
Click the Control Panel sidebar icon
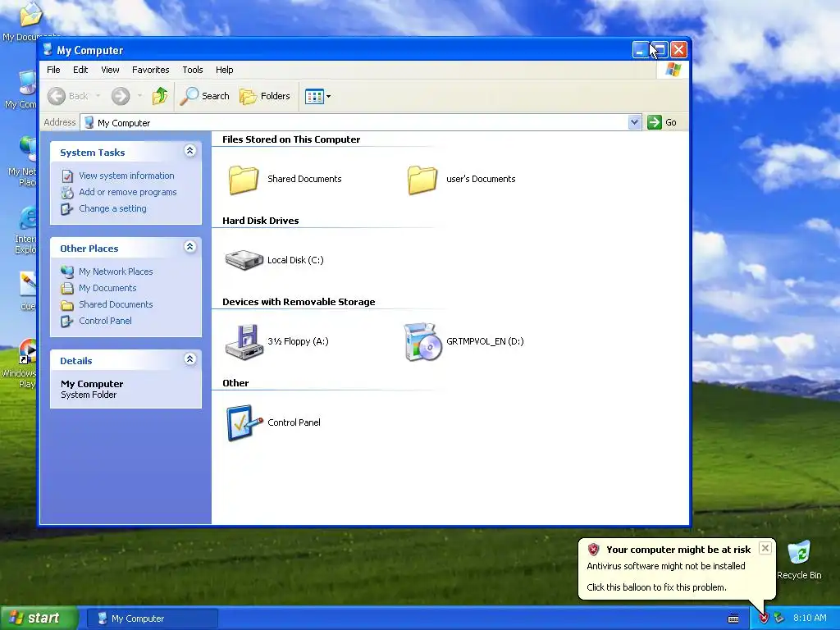tap(67, 322)
